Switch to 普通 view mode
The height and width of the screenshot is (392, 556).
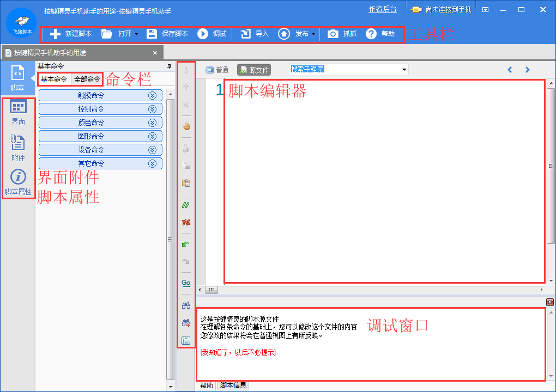[x=217, y=70]
